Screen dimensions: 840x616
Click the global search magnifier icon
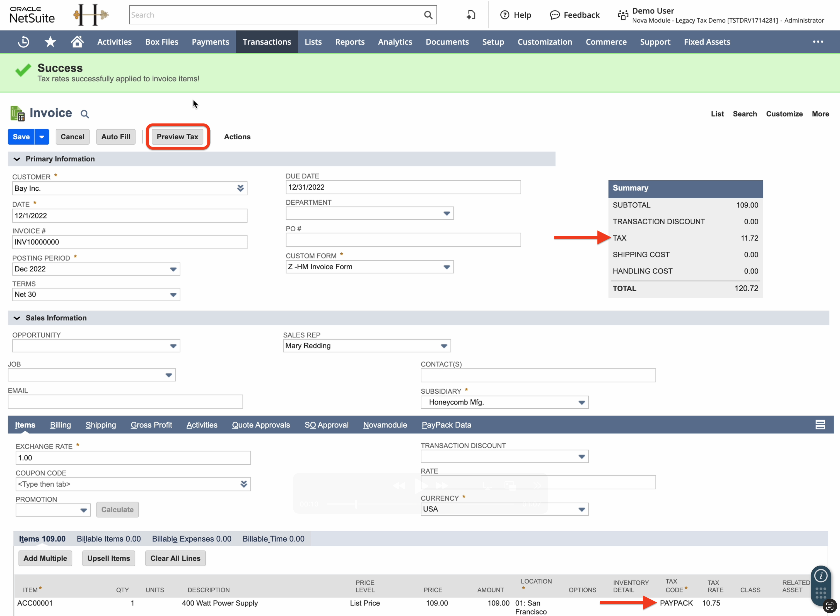click(x=428, y=14)
